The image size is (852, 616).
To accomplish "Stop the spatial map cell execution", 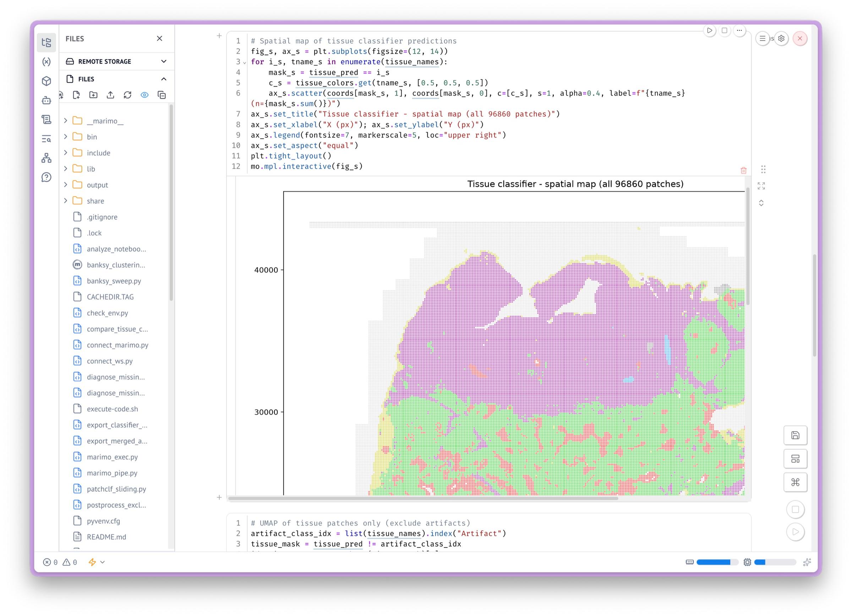I will pos(724,31).
